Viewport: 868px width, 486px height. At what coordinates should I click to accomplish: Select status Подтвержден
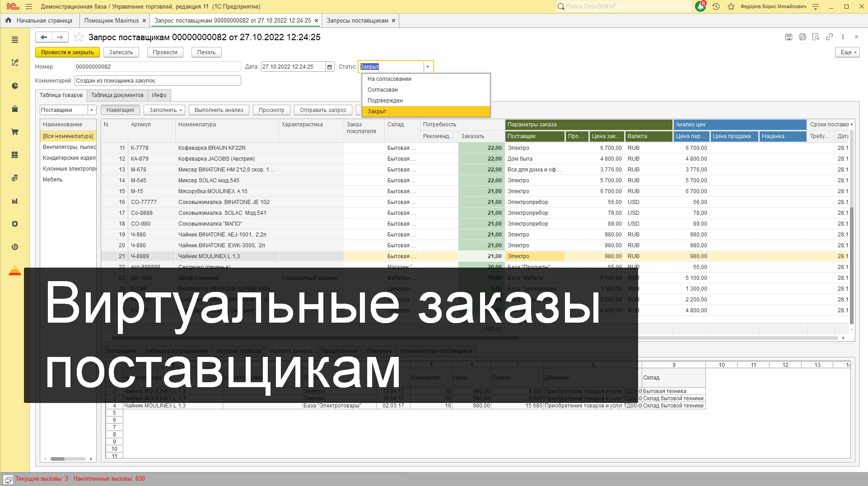tap(426, 101)
